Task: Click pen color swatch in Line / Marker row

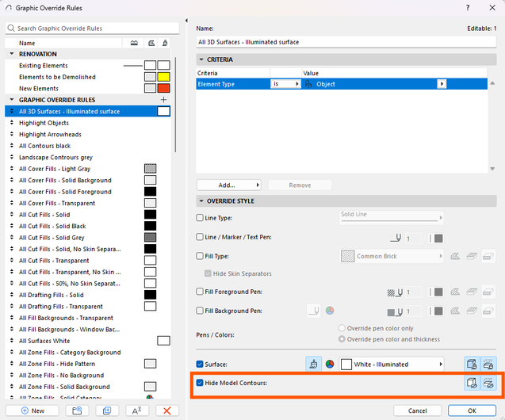Action: 438,239
